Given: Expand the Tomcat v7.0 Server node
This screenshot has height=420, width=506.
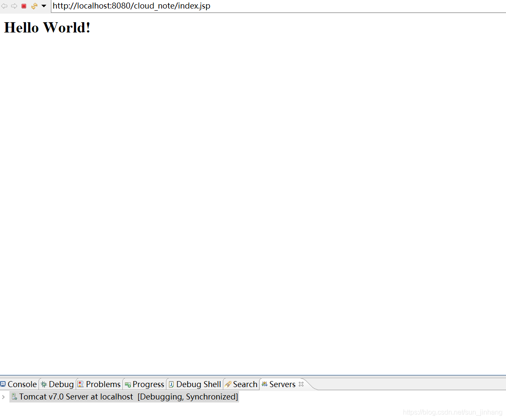Looking at the screenshot, I should 3,397.
